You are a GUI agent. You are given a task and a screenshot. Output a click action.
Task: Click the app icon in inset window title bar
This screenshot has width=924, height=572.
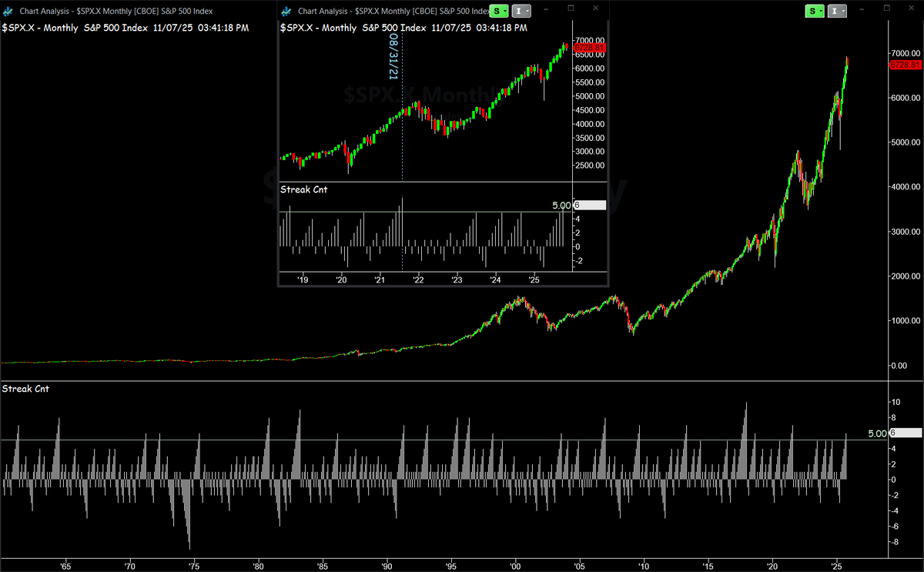coord(286,12)
